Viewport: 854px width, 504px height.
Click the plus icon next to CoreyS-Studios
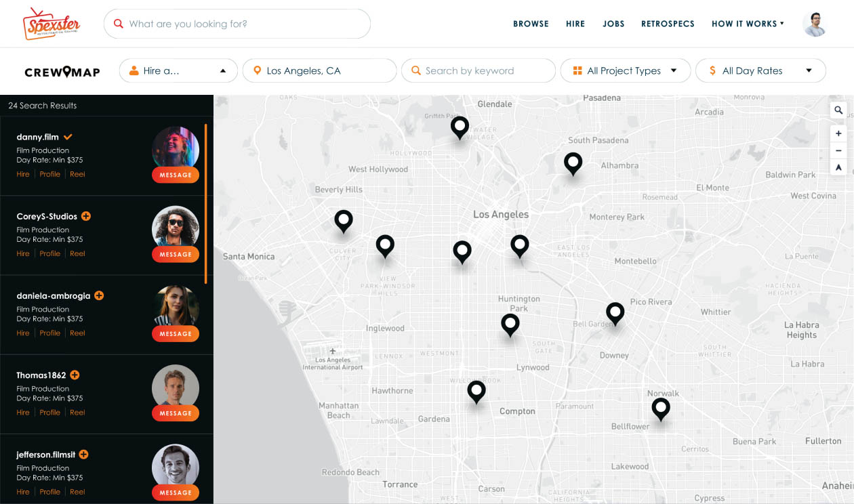click(86, 216)
